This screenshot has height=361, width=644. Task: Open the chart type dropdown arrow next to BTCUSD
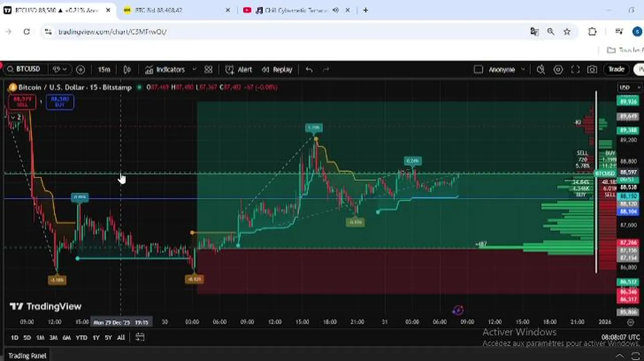point(60,70)
